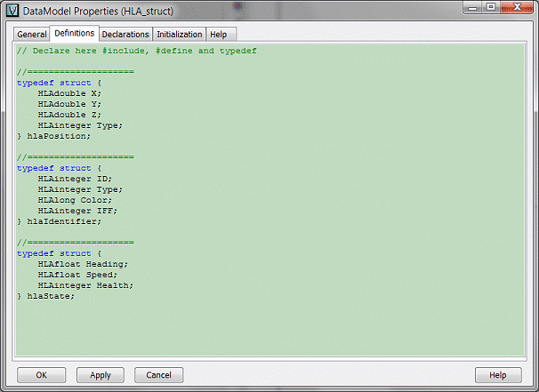The width and height of the screenshot is (539, 392).
Task: Cancel the properties dialog
Action: (x=159, y=375)
